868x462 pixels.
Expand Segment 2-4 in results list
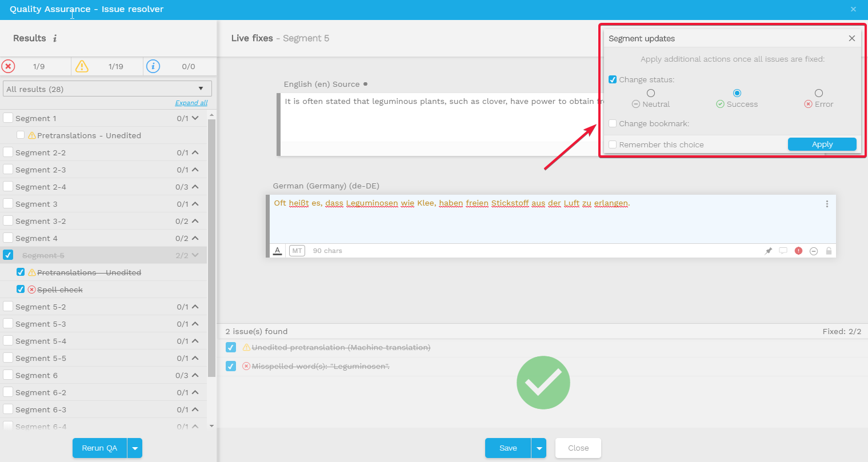pos(195,187)
